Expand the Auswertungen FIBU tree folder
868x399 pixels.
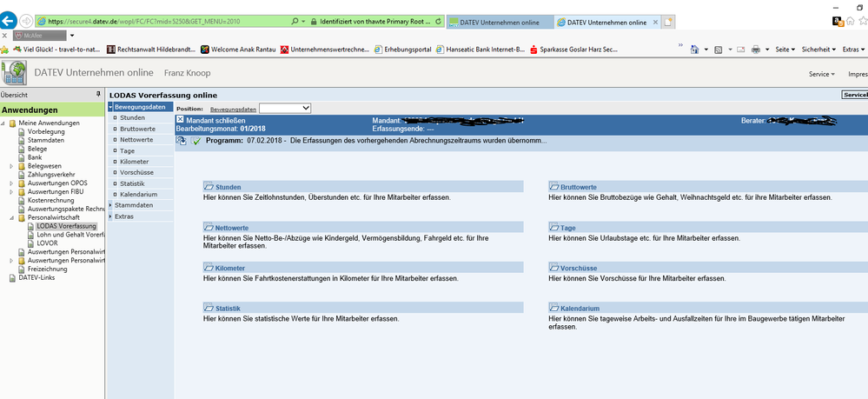(x=11, y=192)
